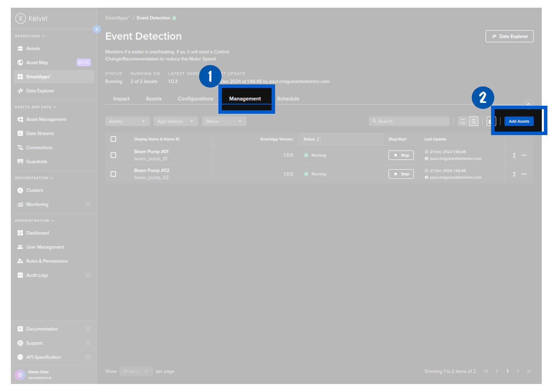553x392 pixels.
Task: Open Asset Map in the sidebar
Action: click(x=37, y=63)
